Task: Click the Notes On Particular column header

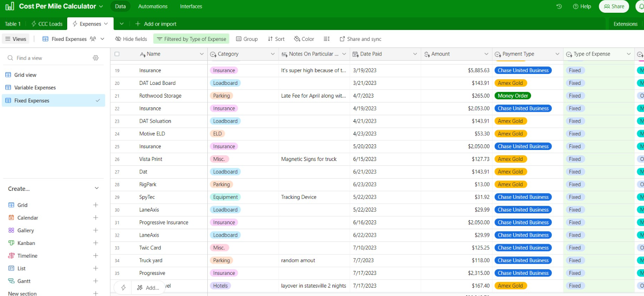Action: click(314, 54)
